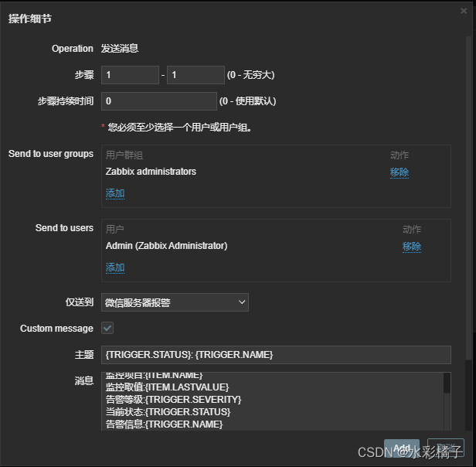The image size is (476, 467).
Task: Click the 取消 cancel button
Action: (446, 448)
